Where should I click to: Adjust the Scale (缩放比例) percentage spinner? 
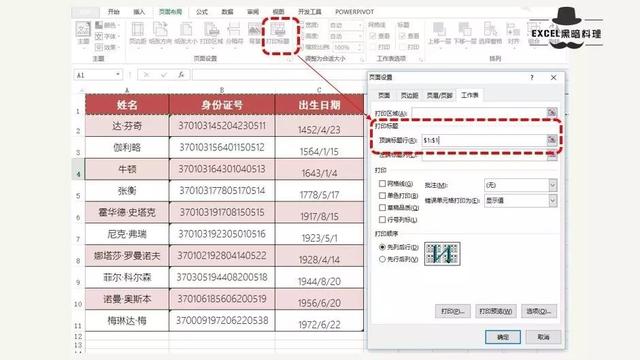point(348,47)
